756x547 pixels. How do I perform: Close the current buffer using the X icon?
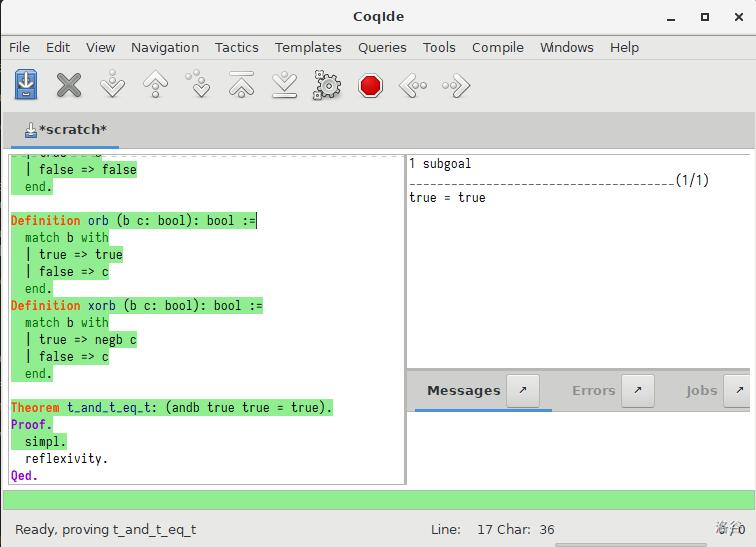pos(69,85)
